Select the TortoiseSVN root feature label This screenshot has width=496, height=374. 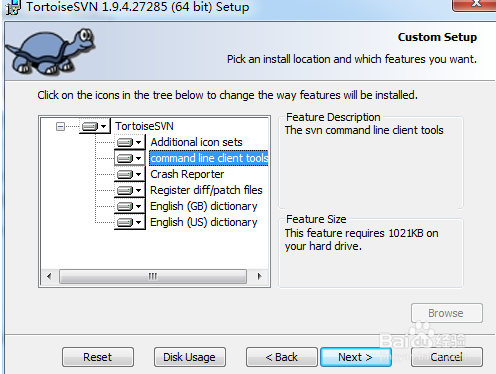144,126
